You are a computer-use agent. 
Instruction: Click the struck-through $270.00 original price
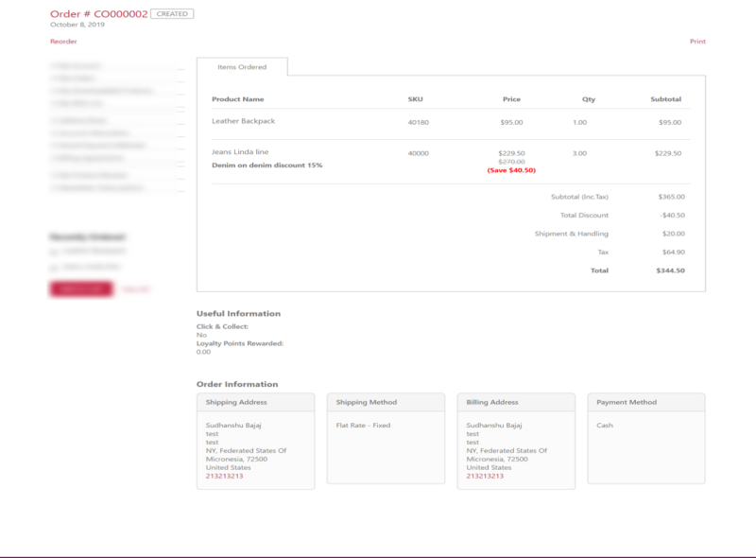pyautogui.click(x=511, y=162)
